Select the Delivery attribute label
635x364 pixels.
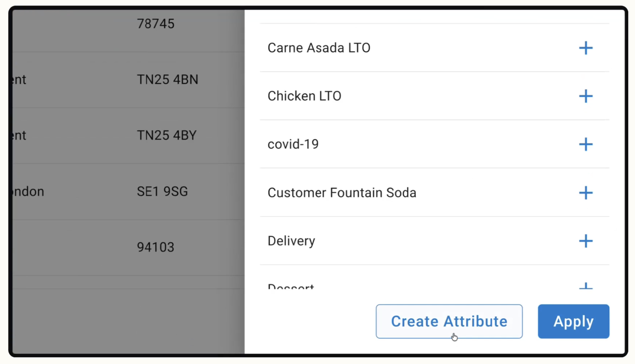[x=291, y=241]
